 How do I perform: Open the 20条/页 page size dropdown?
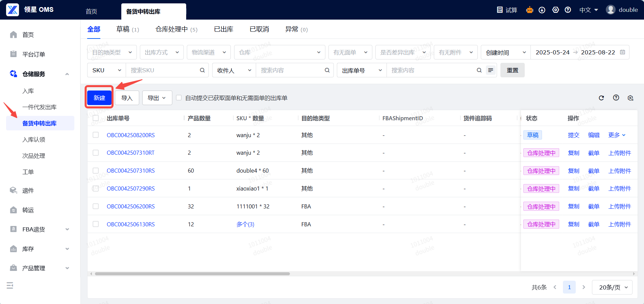tap(612, 287)
